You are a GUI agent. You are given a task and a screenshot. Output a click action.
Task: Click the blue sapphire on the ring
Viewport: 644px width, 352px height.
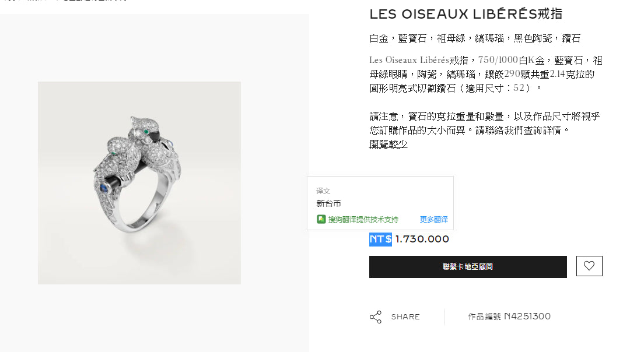104,188
